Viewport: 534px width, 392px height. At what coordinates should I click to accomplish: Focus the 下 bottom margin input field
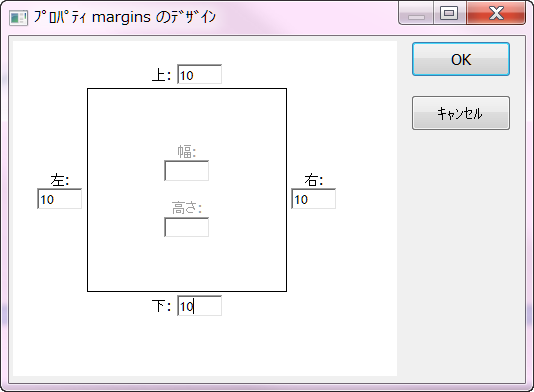click(200, 306)
